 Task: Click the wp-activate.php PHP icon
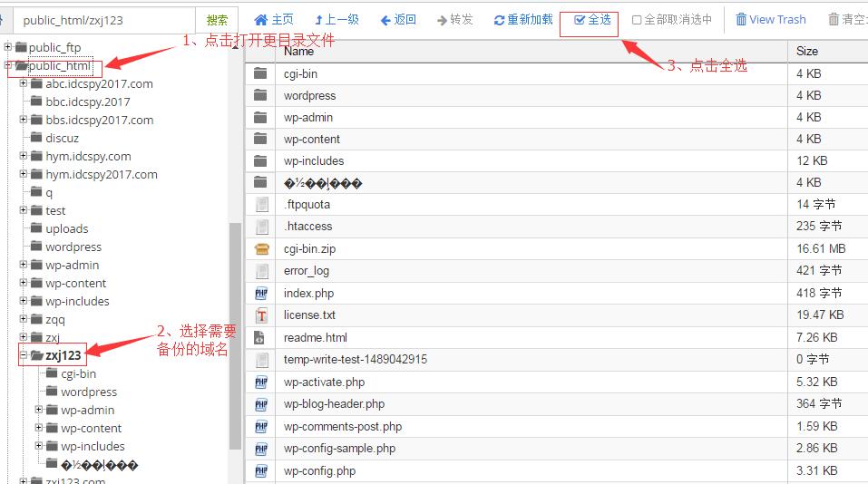click(x=261, y=382)
